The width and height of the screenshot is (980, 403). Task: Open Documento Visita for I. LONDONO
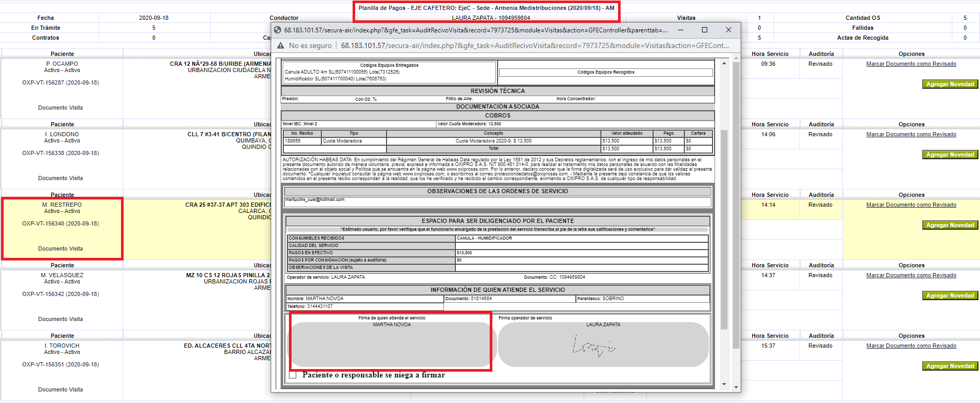click(x=61, y=178)
